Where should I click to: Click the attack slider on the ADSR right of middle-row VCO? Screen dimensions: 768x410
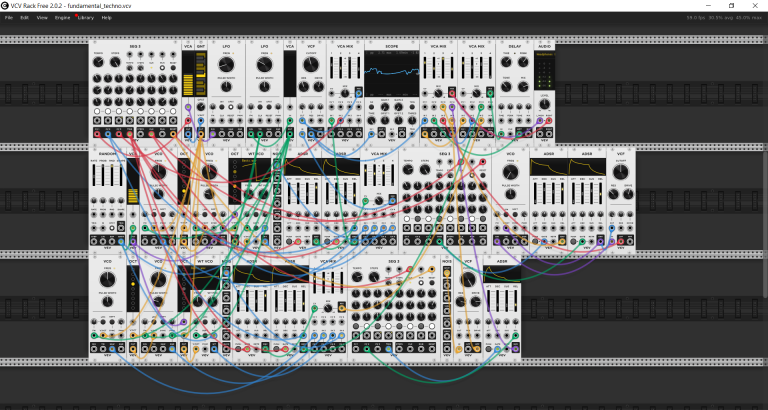(x=535, y=193)
